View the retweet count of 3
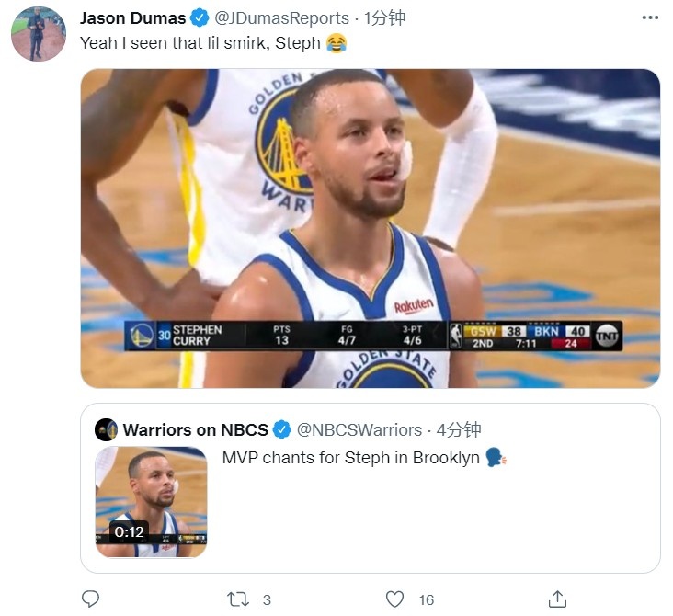673x616 pixels. click(267, 599)
